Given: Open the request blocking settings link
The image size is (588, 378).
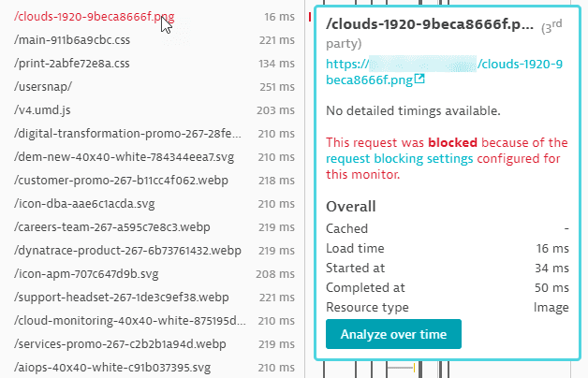Looking at the screenshot, I should click(400, 158).
